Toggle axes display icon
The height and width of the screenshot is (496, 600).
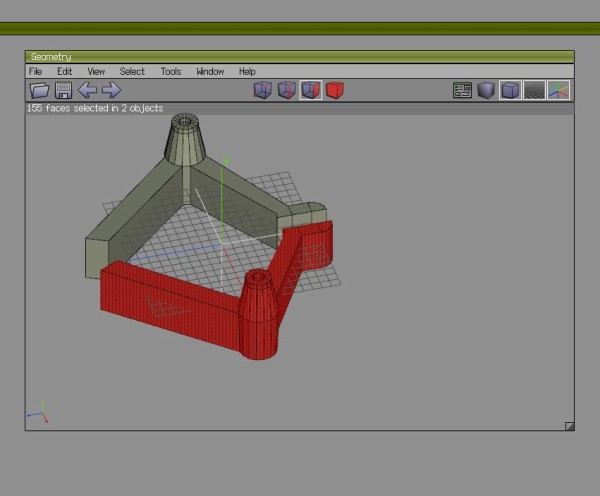point(558,90)
